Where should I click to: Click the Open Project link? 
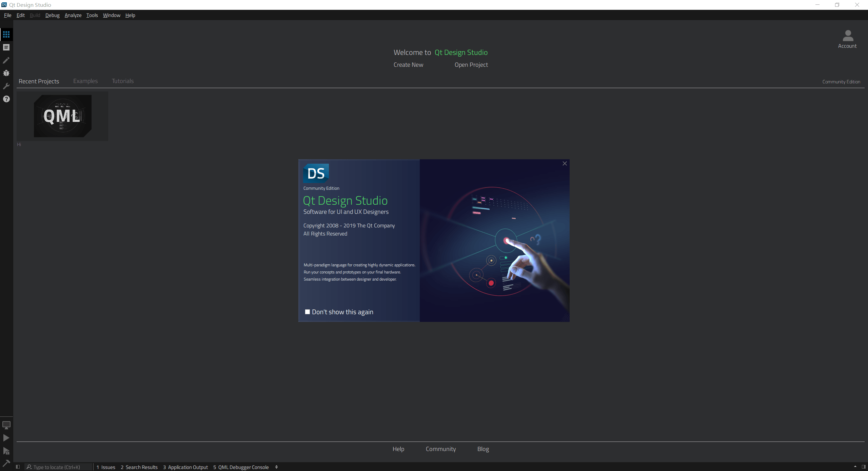471,65
